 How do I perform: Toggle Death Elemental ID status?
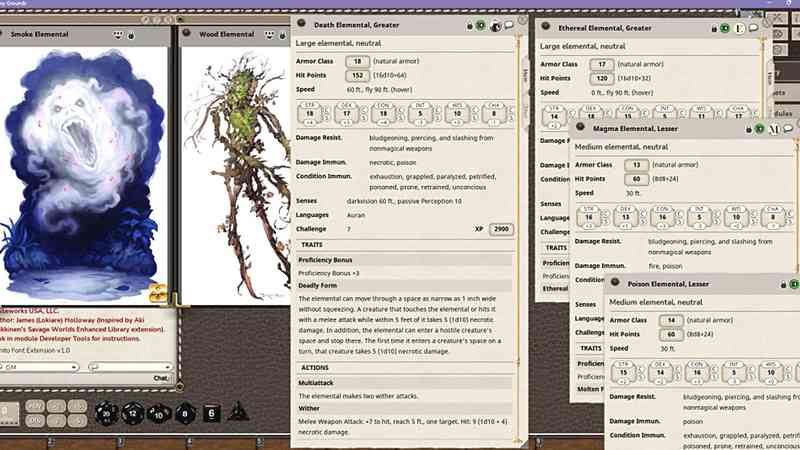click(x=481, y=25)
